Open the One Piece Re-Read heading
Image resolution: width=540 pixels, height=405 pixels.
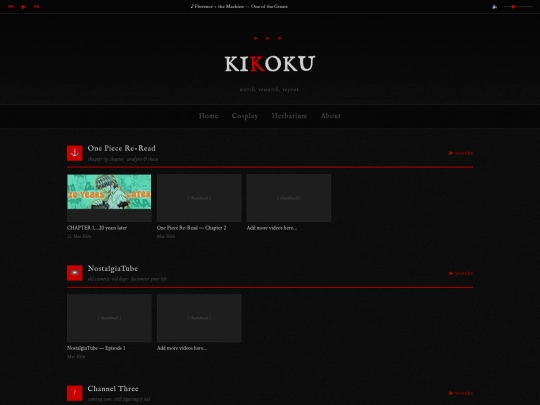click(122, 148)
